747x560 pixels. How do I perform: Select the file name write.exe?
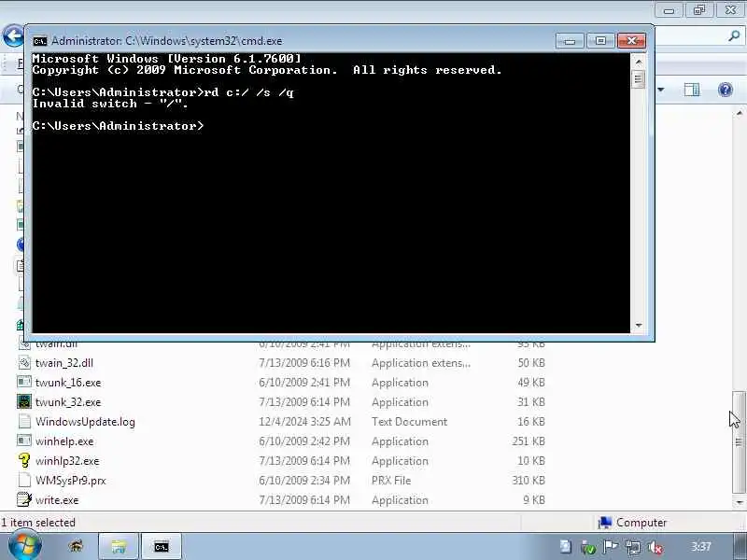pyautogui.click(x=57, y=500)
